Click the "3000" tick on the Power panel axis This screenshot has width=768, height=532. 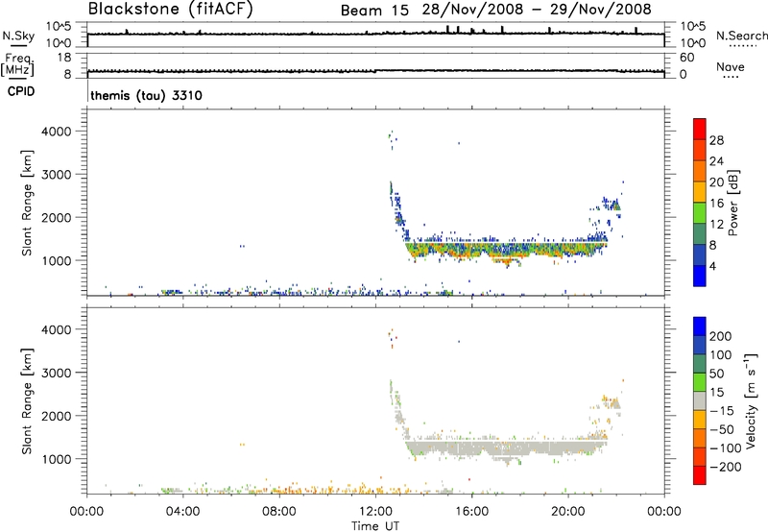[x=57, y=175]
